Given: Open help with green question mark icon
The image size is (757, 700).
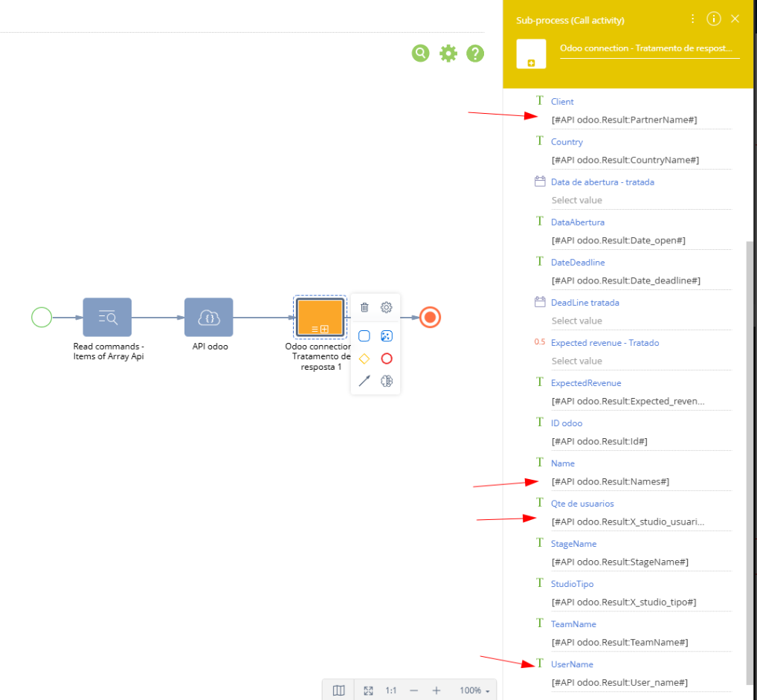Looking at the screenshot, I should point(475,53).
